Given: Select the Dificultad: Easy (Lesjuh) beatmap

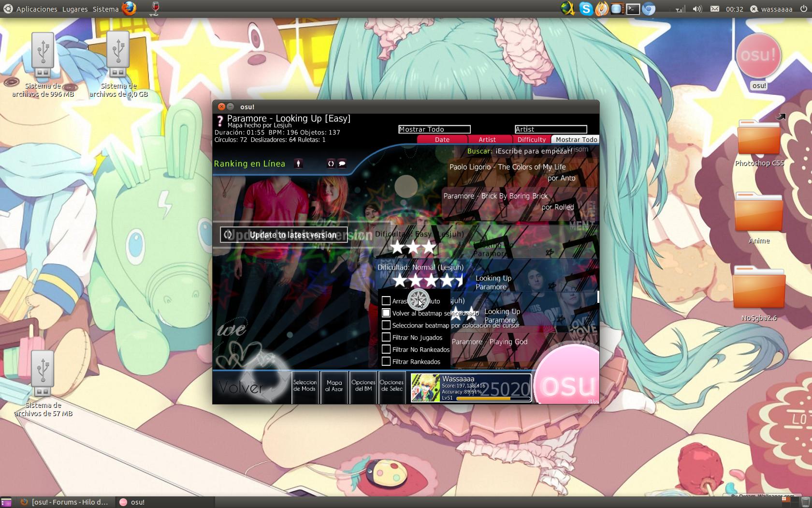Looking at the screenshot, I should coord(487,241).
